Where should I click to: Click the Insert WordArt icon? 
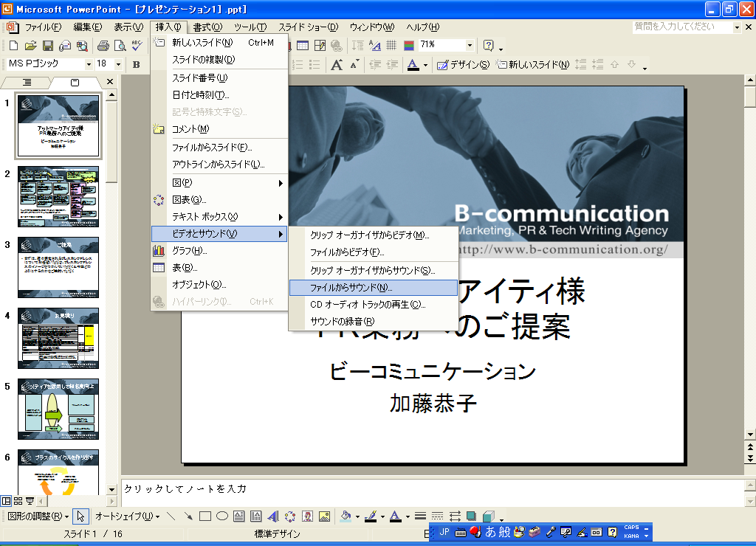coord(272,516)
